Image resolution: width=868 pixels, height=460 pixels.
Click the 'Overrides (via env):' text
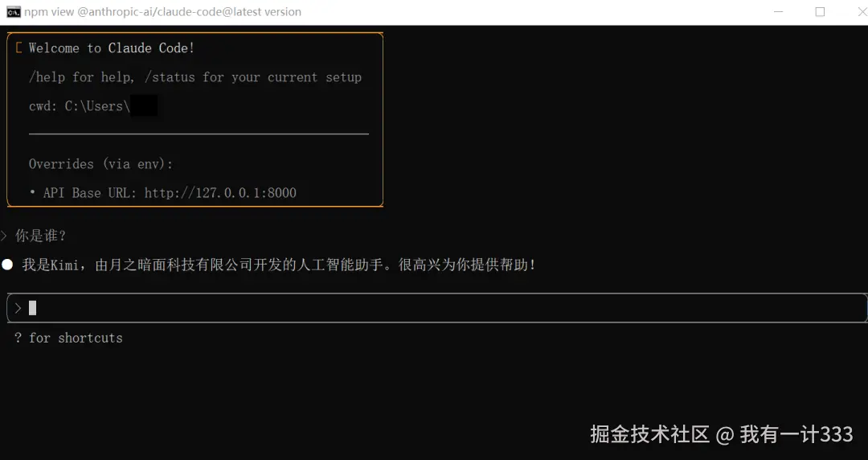click(100, 164)
